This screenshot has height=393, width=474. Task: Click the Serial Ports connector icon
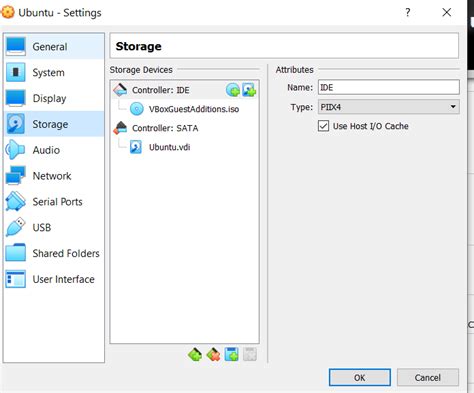(x=15, y=201)
